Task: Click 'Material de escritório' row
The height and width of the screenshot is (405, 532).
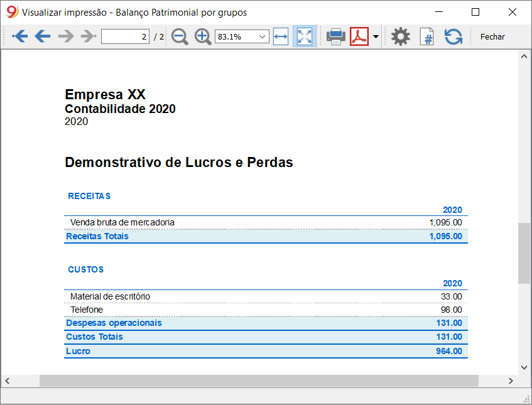Action: 266,296
